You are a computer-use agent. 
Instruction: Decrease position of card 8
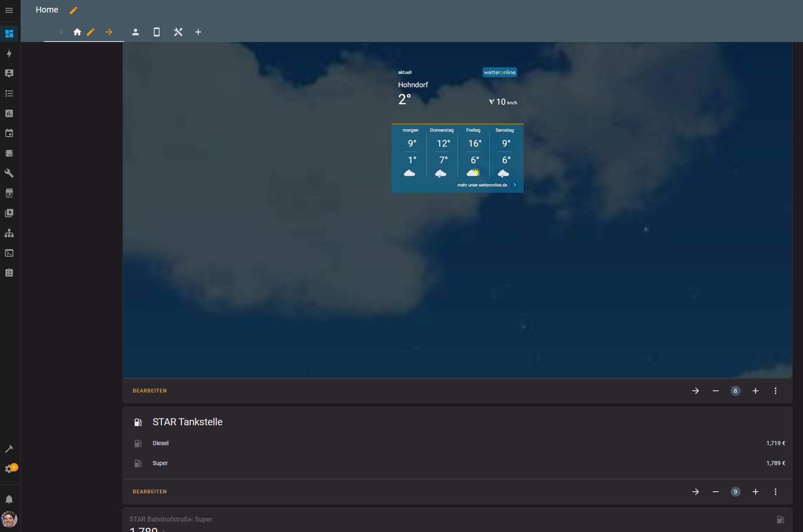pos(715,391)
